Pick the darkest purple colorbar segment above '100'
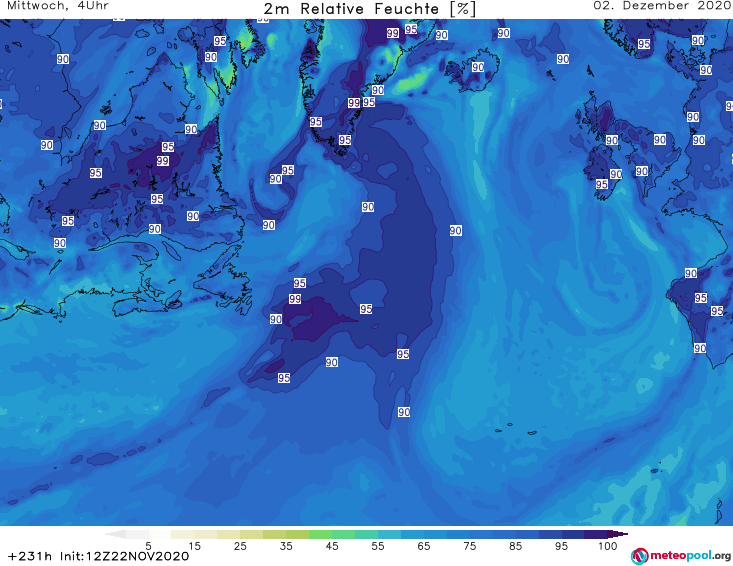 [596, 534]
